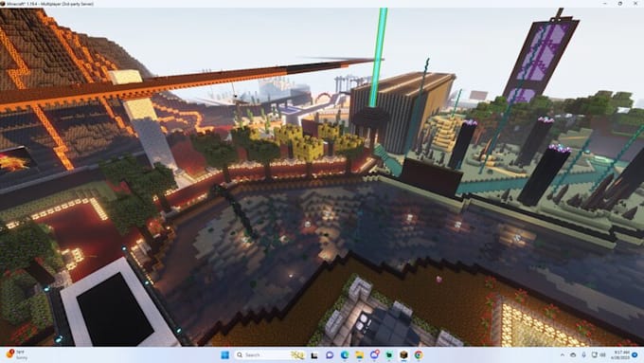Click the cloud sync tray icon
Screen dimensions: 644x363
pos(573,354)
